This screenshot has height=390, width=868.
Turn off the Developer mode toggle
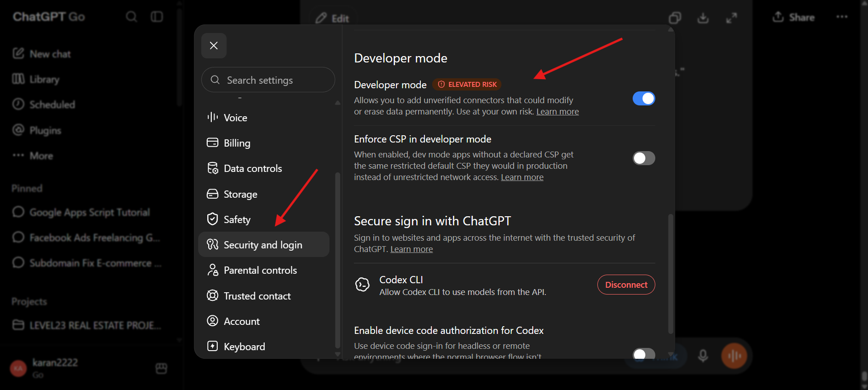[x=644, y=99]
